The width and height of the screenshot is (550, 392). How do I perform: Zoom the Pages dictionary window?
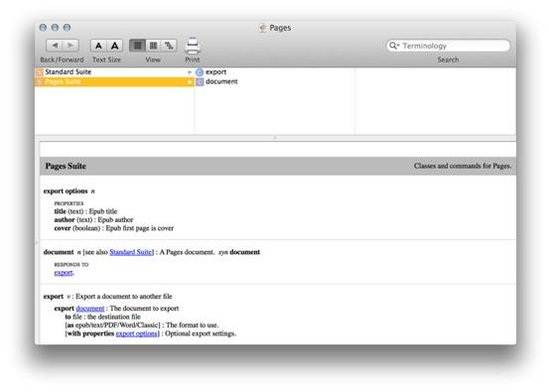click(x=67, y=27)
